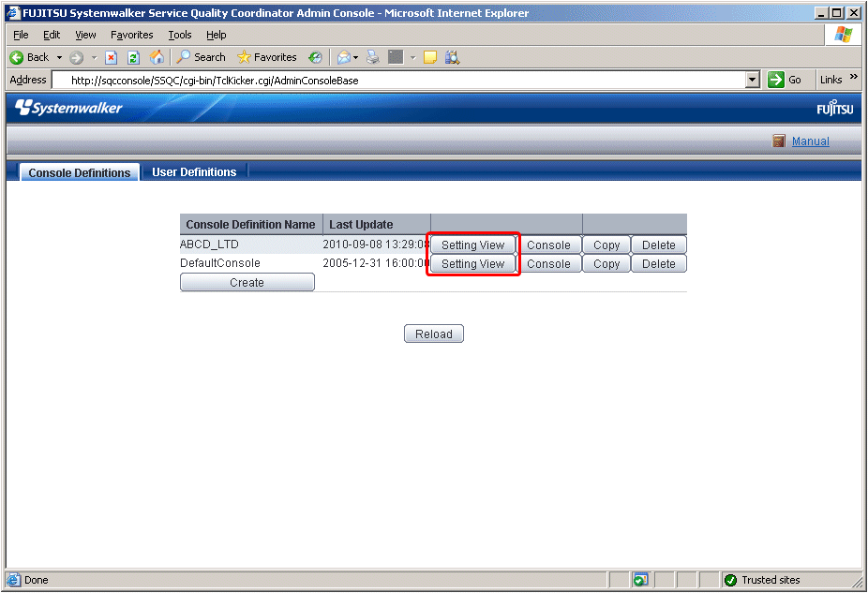This screenshot has height=593, width=868.
Task: Click the Create button
Action: (247, 283)
